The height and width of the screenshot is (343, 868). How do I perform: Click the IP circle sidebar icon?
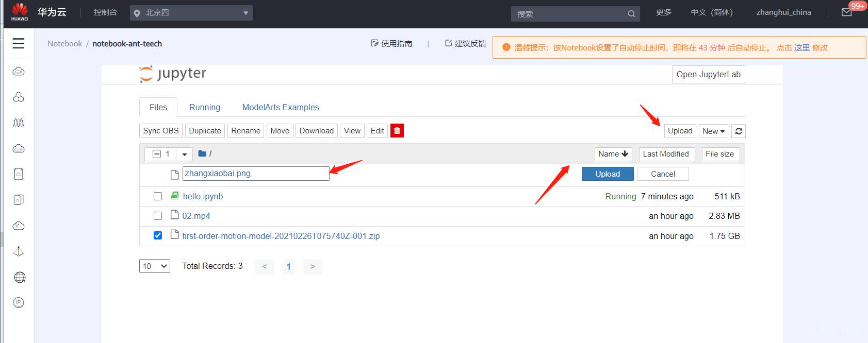[19, 303]
